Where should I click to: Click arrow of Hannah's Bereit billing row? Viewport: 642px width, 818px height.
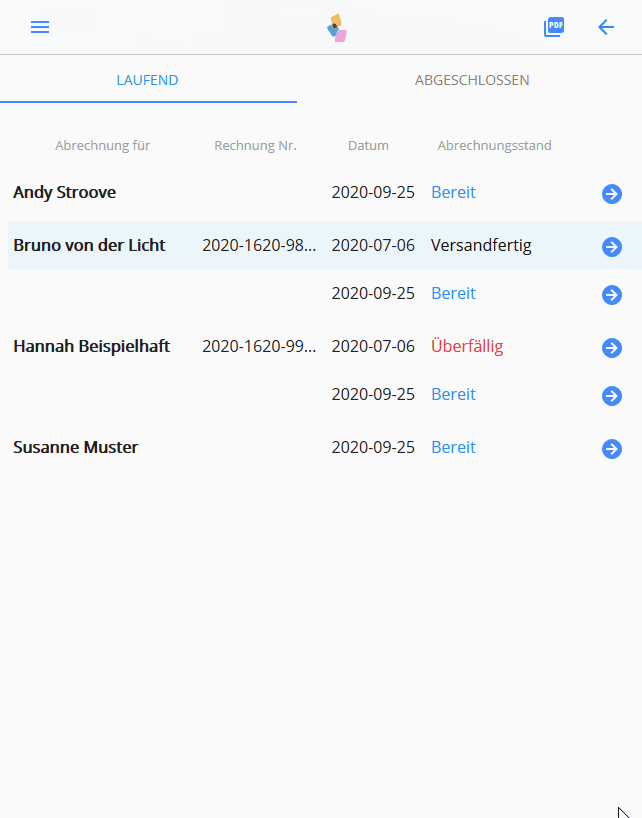click(612, 396)
